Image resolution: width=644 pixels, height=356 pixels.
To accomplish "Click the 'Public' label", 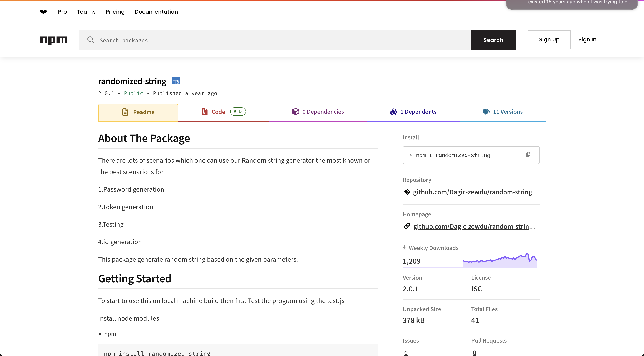I will [134, 93].
